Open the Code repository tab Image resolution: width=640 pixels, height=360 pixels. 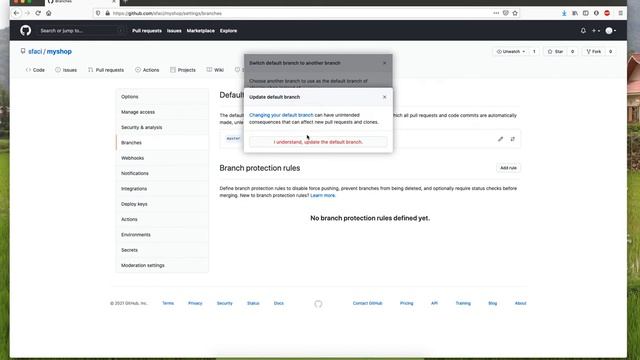point(35,70)
